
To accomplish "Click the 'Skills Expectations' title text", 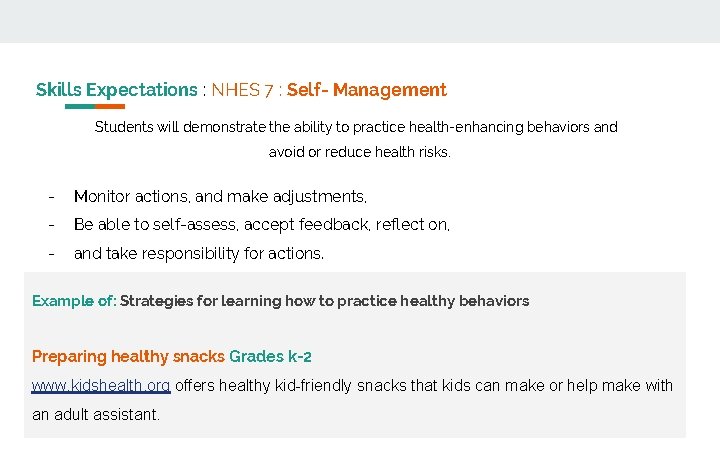I will 116,90.
